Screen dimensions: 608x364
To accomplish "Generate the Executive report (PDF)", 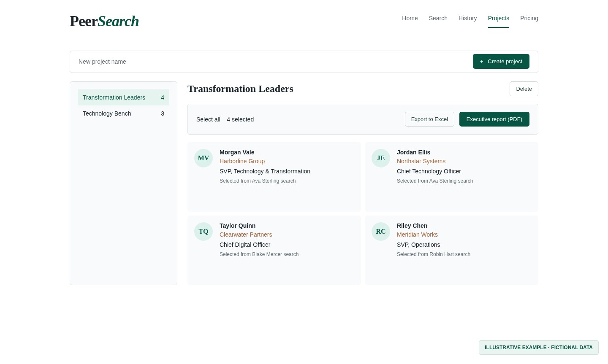I will 494,119.
